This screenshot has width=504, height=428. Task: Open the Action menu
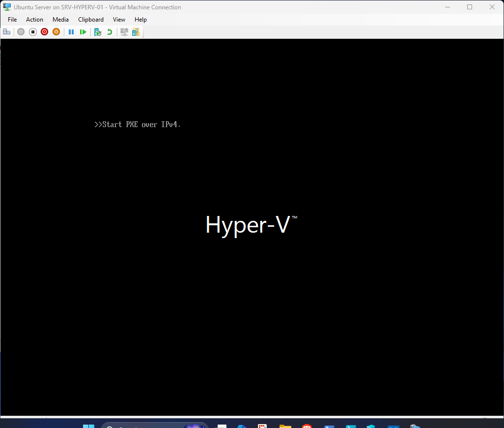click(x=34, y=20)
